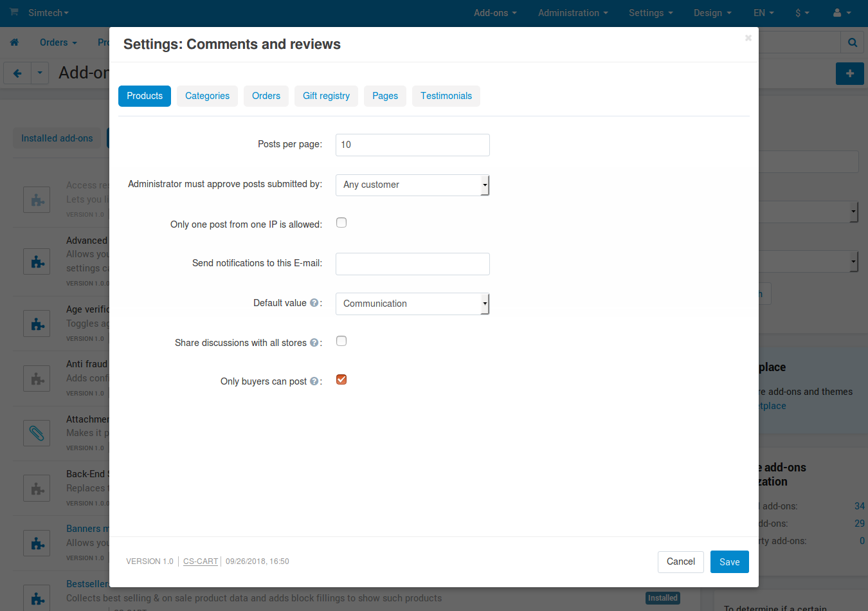Expand the Design top menu

[712, 13]
